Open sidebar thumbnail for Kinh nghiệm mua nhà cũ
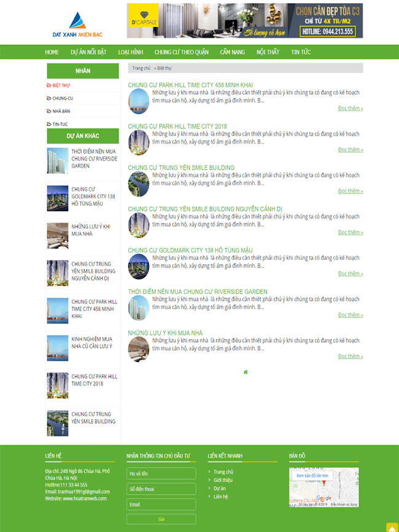 point(58,348)
